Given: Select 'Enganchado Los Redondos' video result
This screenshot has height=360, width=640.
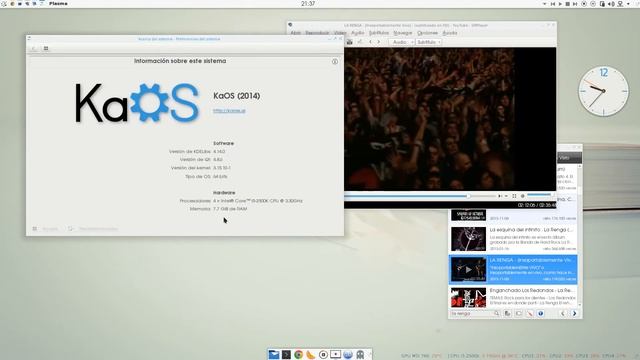Looking at the screenshot, I should click(513, 297).
